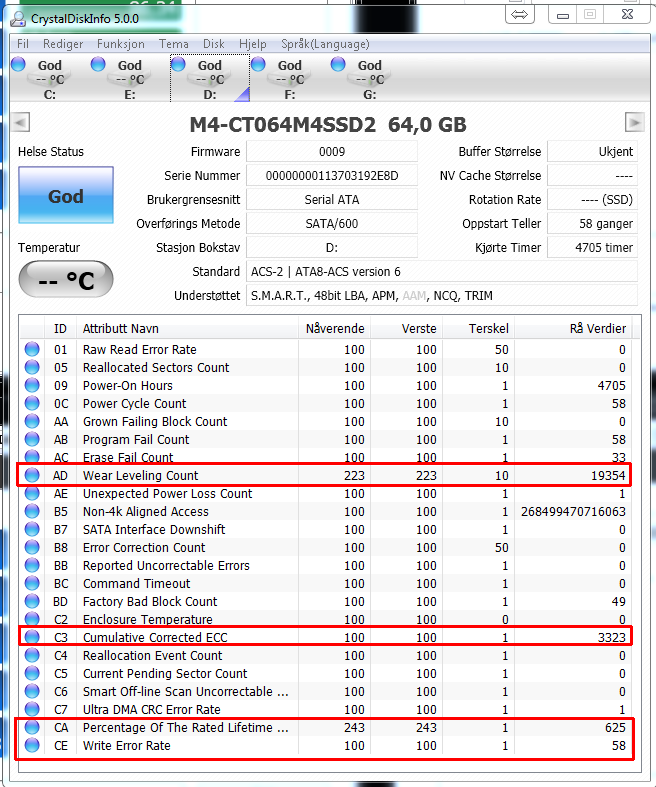Viewport: 656px width, 787px height.
Task: Click the double-arrow resize button in title bar
Action: (519, 15)
